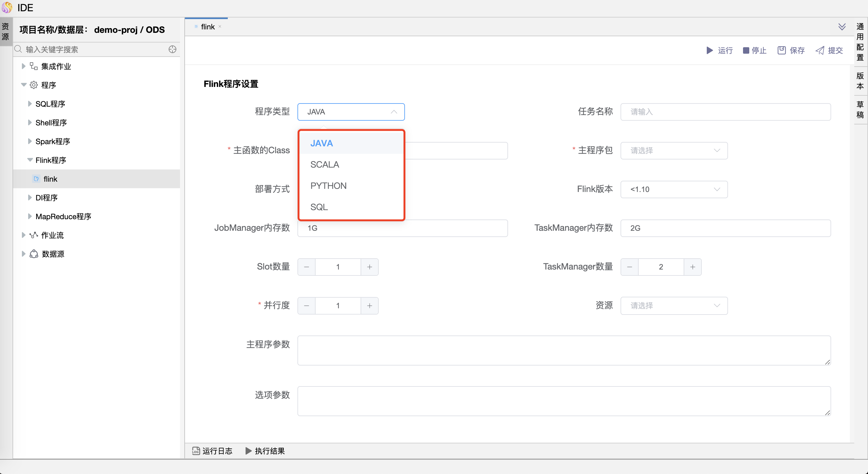Click the Save disk icon
The width and height of the screenshot is (868, 474).
pyautogui.click(x=781, y=51)
